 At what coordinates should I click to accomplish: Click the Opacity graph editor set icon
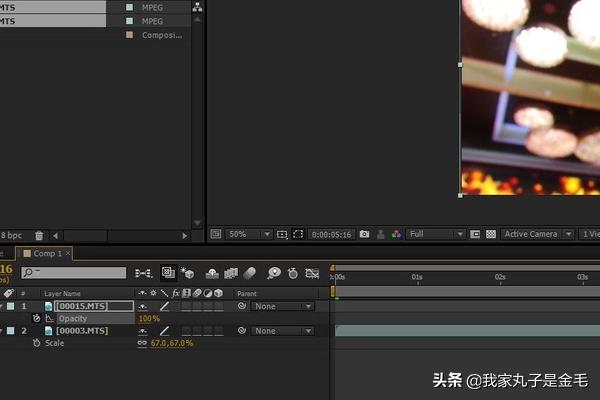tap(49, 318)
